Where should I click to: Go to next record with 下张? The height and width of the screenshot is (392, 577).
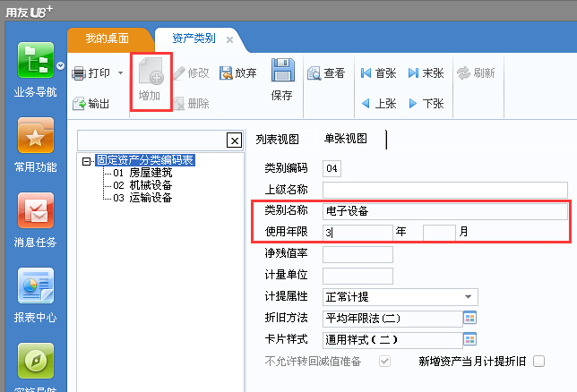[426, 104]
